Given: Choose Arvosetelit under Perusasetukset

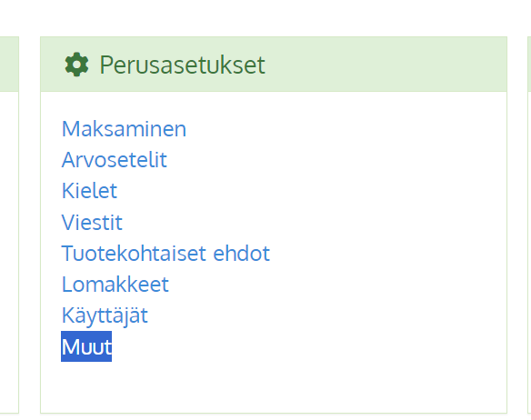Looking at the screenshot, I should (x=115, y=160).
